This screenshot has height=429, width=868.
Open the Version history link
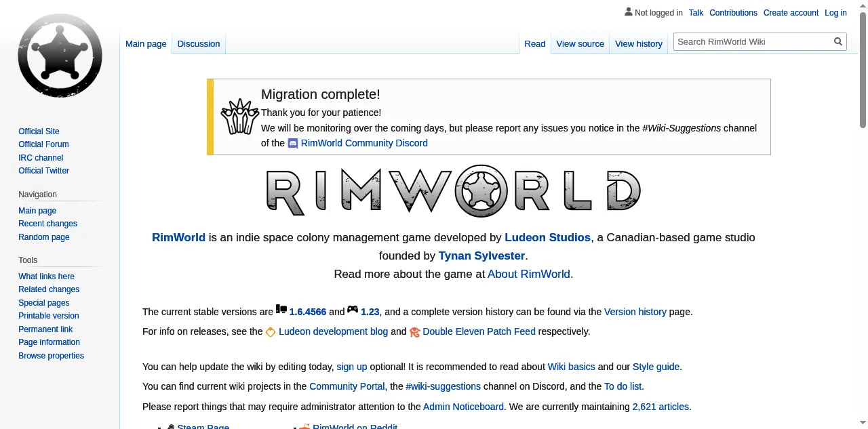[x=635, y=312]
